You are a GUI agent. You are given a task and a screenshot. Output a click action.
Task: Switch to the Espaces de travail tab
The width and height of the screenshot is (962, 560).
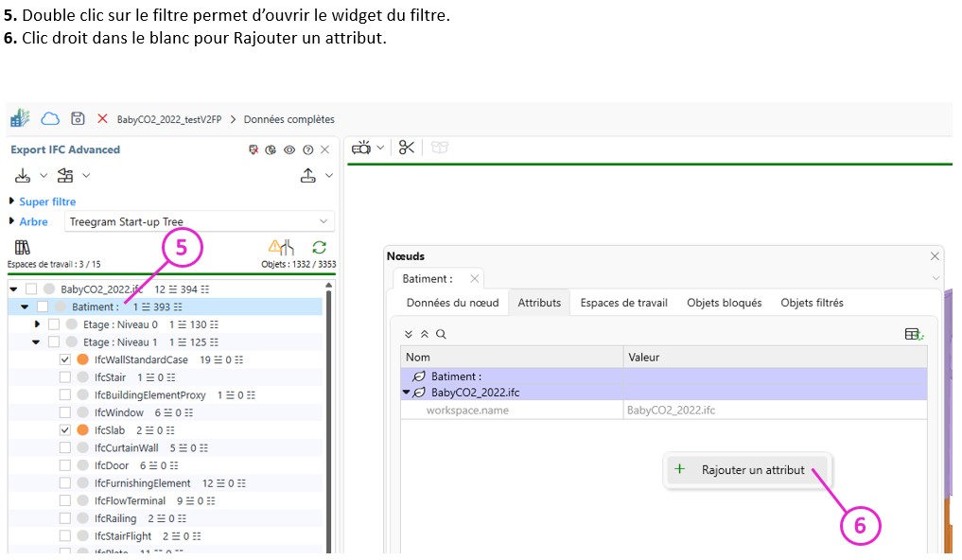pyautogui.click(x=623, y=303)
